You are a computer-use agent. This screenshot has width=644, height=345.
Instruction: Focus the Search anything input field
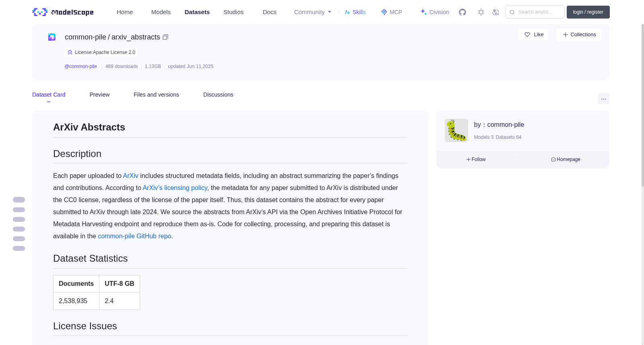(x=535, y=12)
